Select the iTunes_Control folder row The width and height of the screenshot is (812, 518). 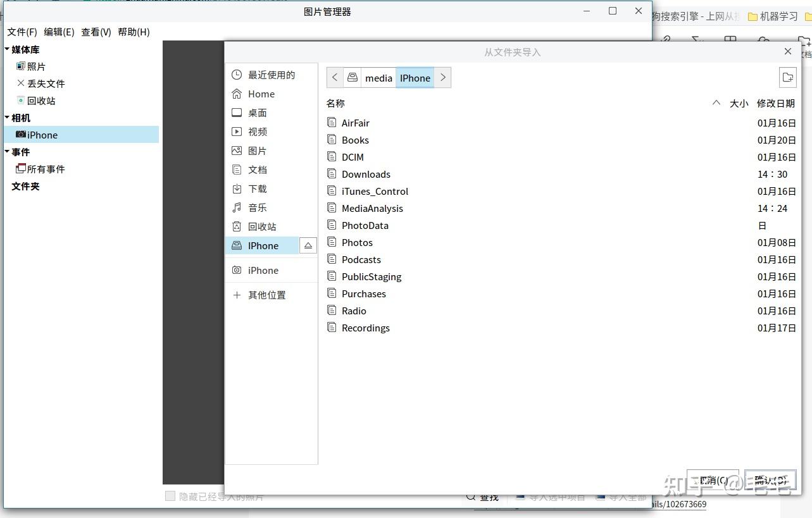coord(561,191)
